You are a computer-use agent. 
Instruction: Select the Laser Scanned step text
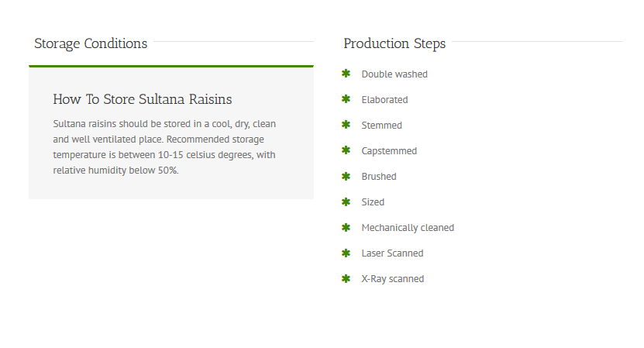coord(392,253)
